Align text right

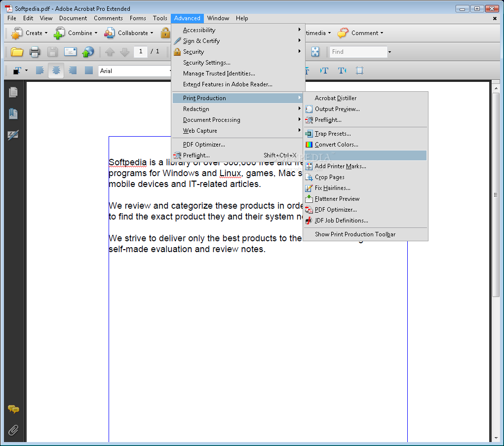pyautogui.click(x=73, y=71)
